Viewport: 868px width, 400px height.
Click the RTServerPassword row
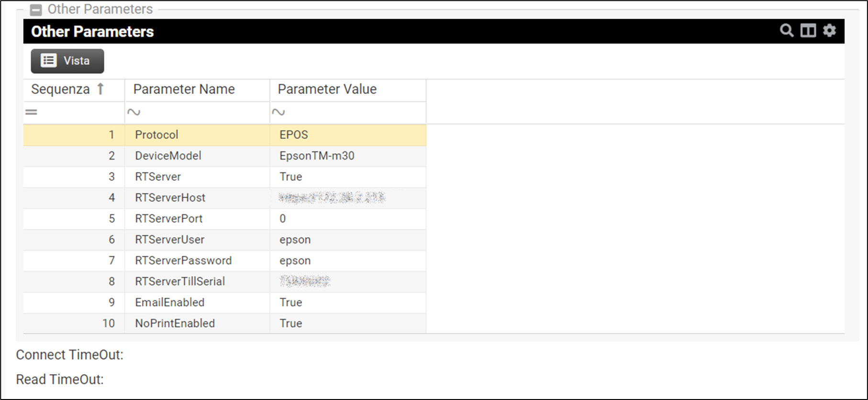pyautogui.click(x=183, y=261)
